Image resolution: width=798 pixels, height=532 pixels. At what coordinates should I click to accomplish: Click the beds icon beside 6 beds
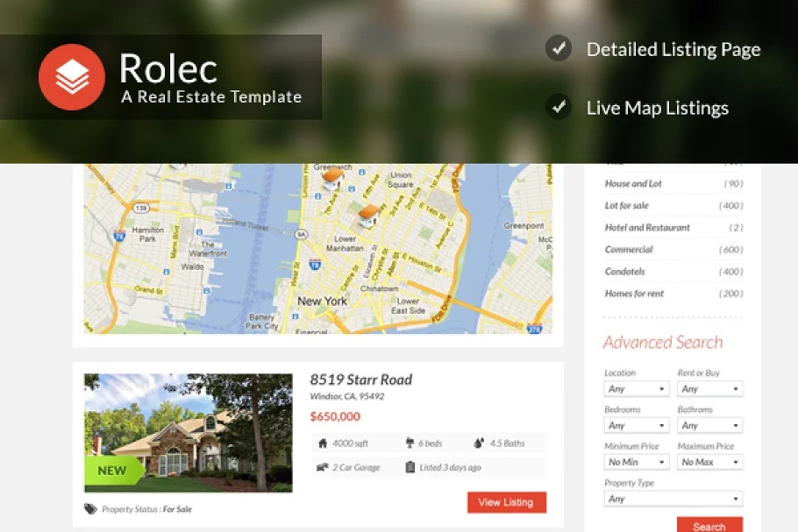pyautogui.click(x=410, y=443)
